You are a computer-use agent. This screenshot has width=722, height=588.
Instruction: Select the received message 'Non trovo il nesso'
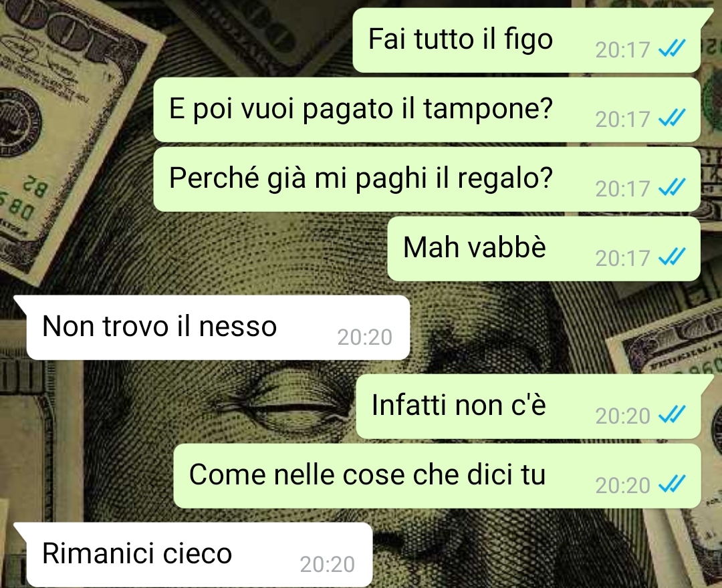(218, 327)
